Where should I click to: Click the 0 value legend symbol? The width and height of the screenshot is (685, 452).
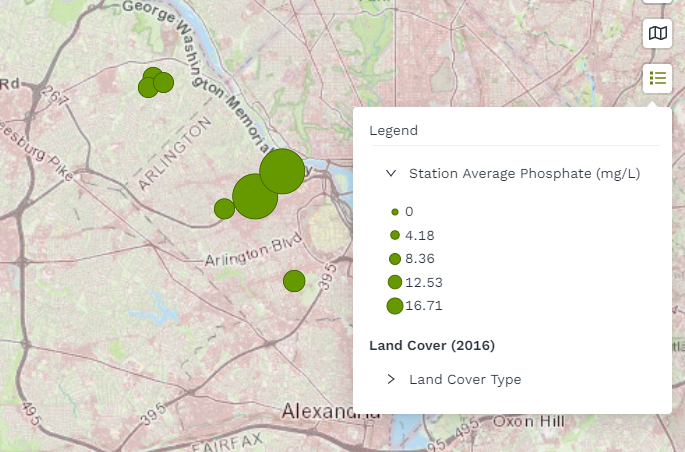[x=395, y=212]
